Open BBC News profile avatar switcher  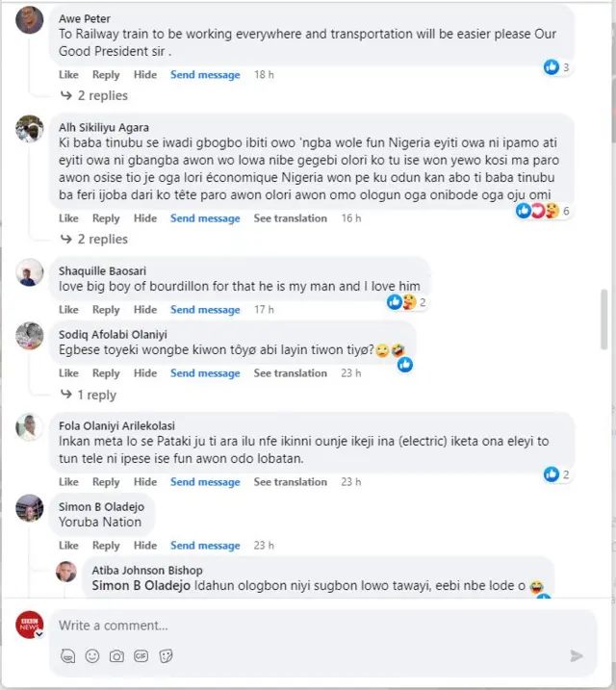pos(30,626)
